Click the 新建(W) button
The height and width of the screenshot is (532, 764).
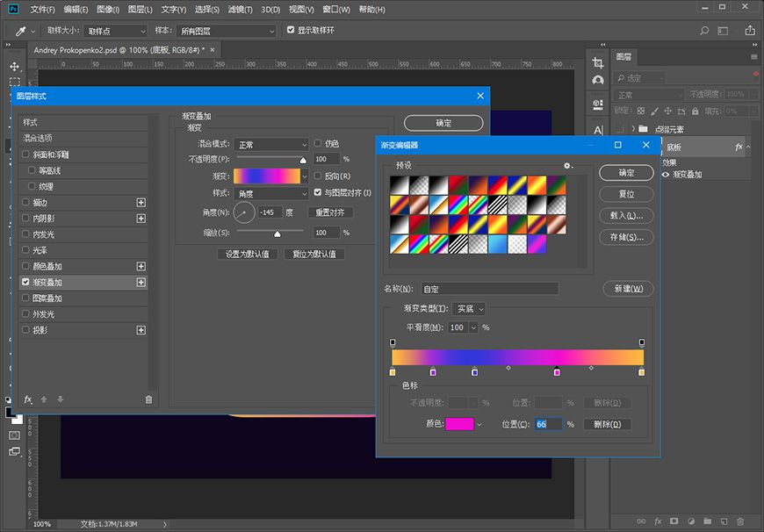[628, 289]
